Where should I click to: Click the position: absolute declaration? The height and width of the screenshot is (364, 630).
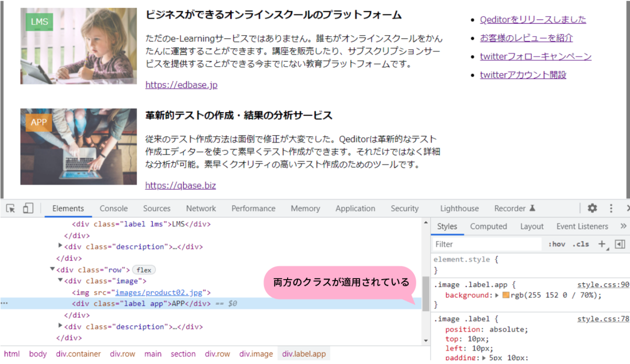[x=487, y=329]
